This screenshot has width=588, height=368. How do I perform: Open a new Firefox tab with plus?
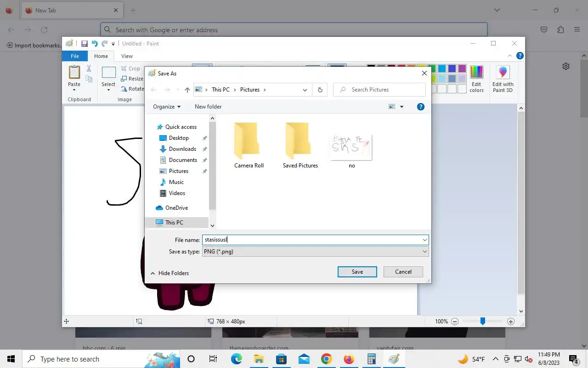click(133, 10)
